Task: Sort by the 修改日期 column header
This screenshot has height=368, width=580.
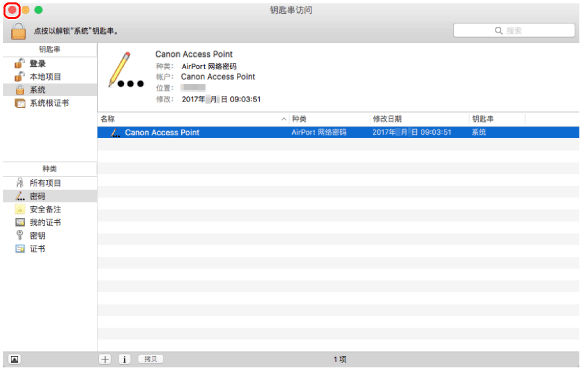Action: (419, 119)
